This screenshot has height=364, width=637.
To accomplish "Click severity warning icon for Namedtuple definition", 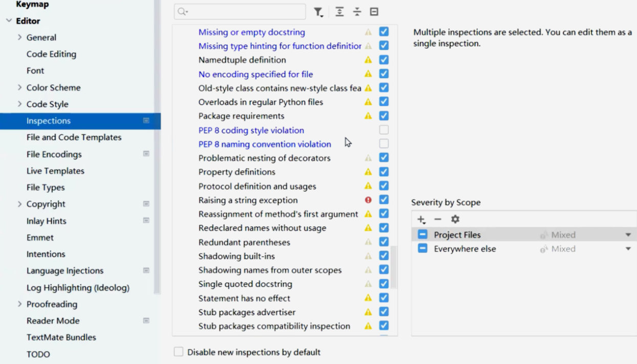I will (368, 60).
